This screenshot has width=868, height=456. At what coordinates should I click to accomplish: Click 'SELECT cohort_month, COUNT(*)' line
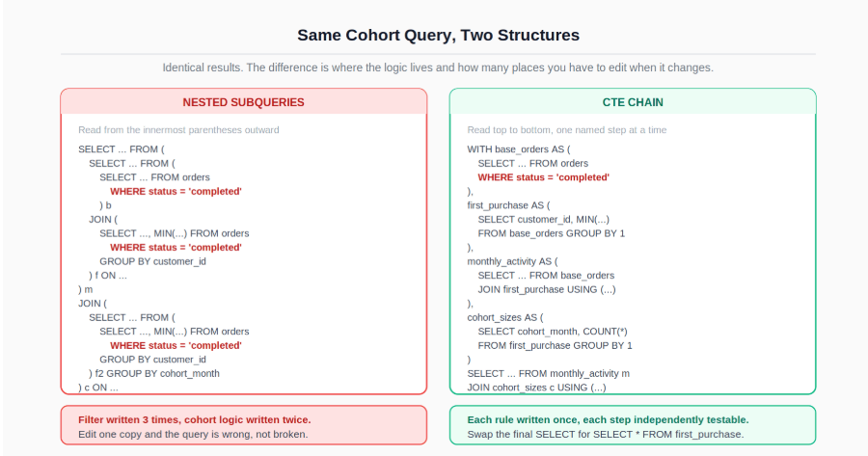(x=553, y=332)
